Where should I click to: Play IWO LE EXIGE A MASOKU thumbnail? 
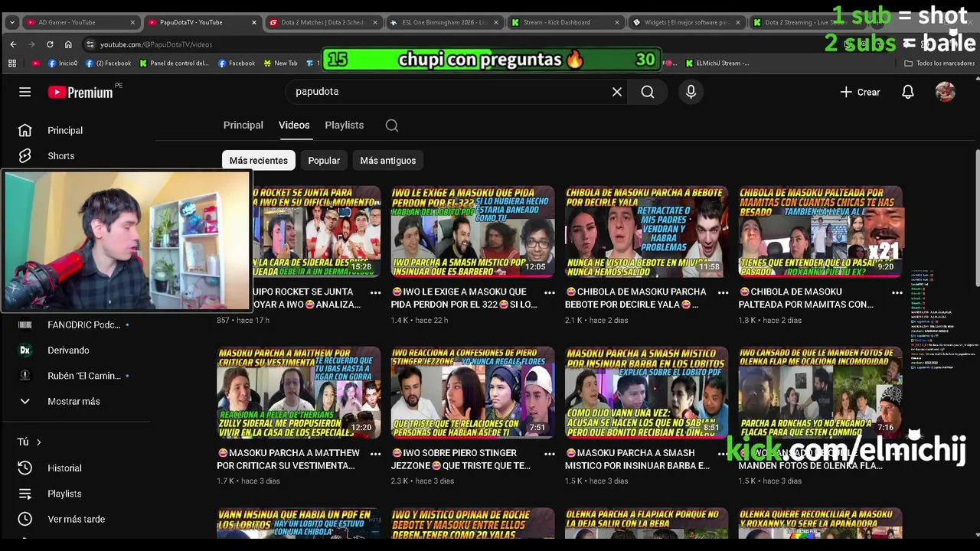pyautogui.click(x=472, y=231)
